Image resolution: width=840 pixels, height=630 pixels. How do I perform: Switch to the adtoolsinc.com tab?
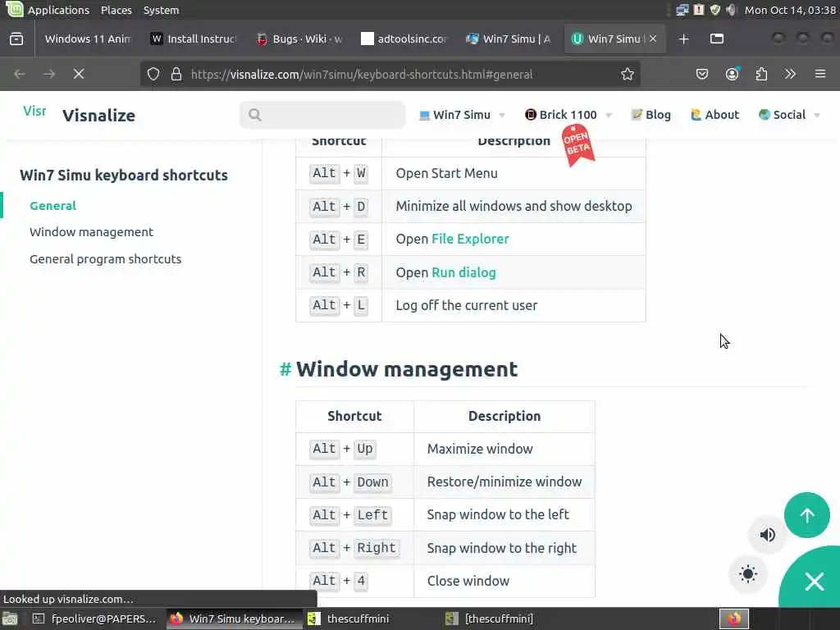(404, 39)
